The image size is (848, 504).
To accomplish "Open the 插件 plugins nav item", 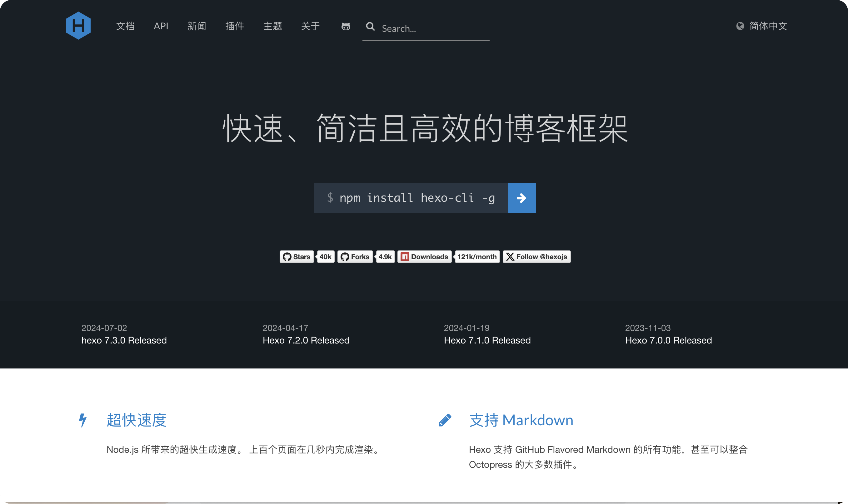I will pyautogui.click(x=234, y=26).
